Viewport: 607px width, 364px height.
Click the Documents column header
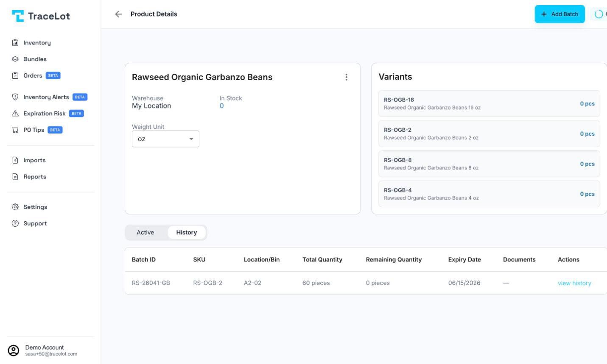pyautogui.click(x=519, y=260)
